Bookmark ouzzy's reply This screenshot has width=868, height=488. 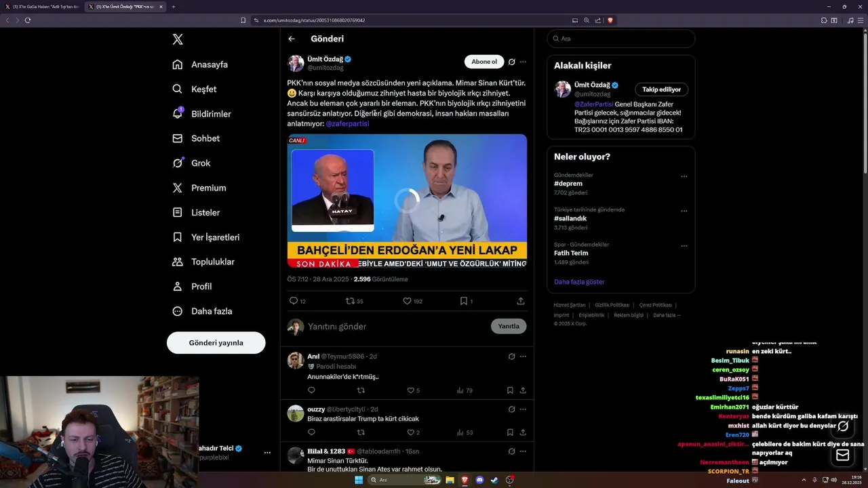coord(510,432)
